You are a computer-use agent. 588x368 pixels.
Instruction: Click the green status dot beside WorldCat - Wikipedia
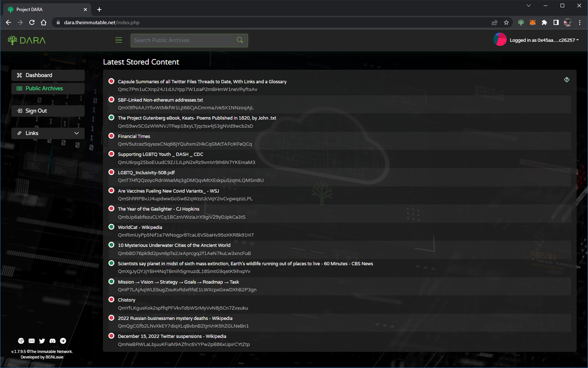(x=111, y=227)
